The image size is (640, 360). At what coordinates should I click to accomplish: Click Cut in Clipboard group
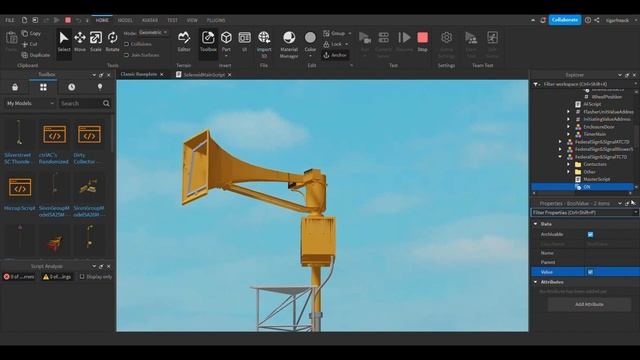(x=30, y=44)
